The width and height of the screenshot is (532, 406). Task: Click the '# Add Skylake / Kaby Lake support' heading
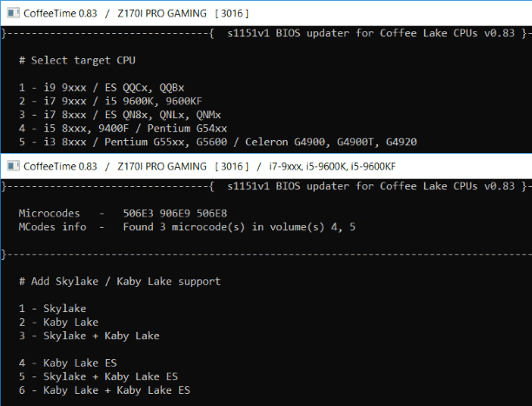point(120,282)
